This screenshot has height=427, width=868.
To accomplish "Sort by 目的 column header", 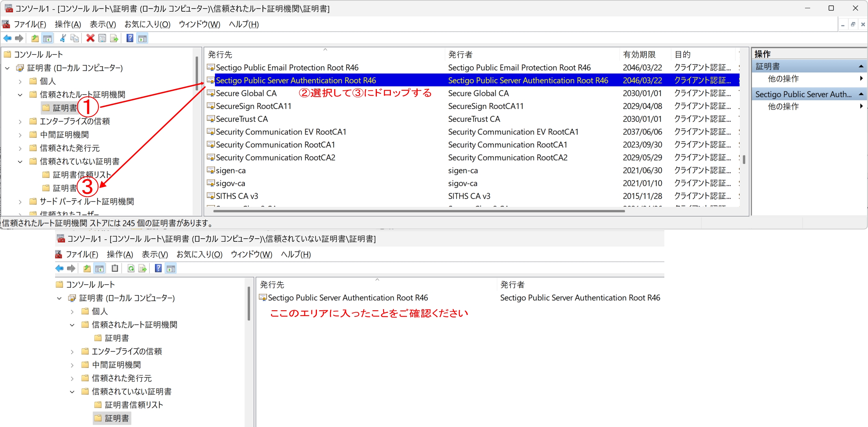I will tap(703, 54).
